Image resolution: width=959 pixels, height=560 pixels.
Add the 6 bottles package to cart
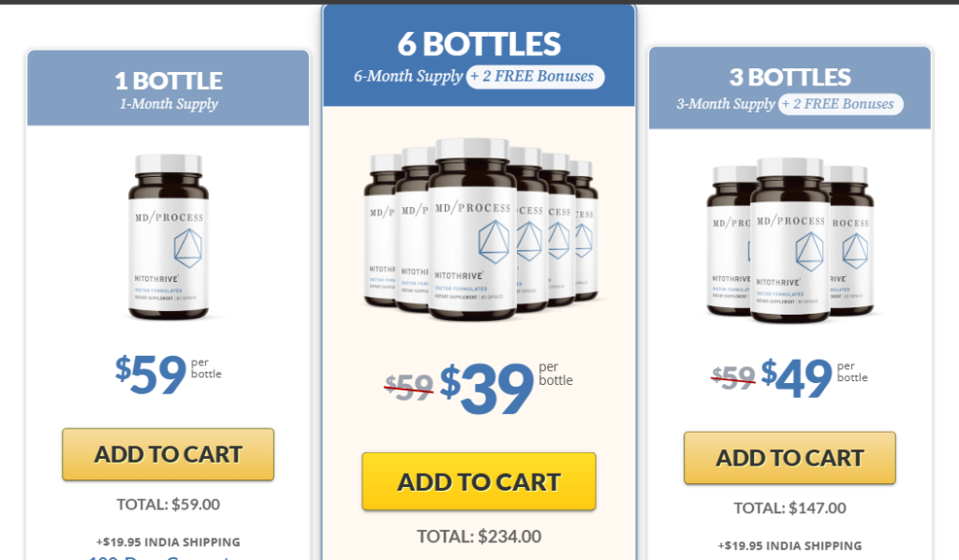point(479,481)
